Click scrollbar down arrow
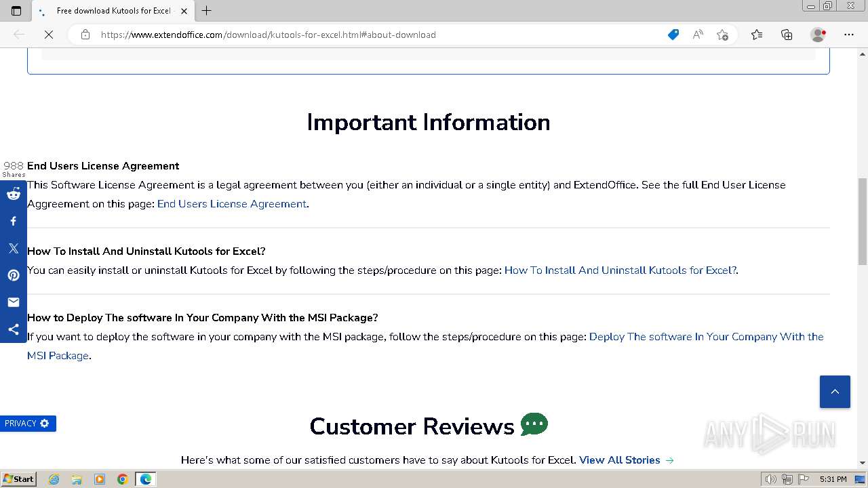 point(863,463)
